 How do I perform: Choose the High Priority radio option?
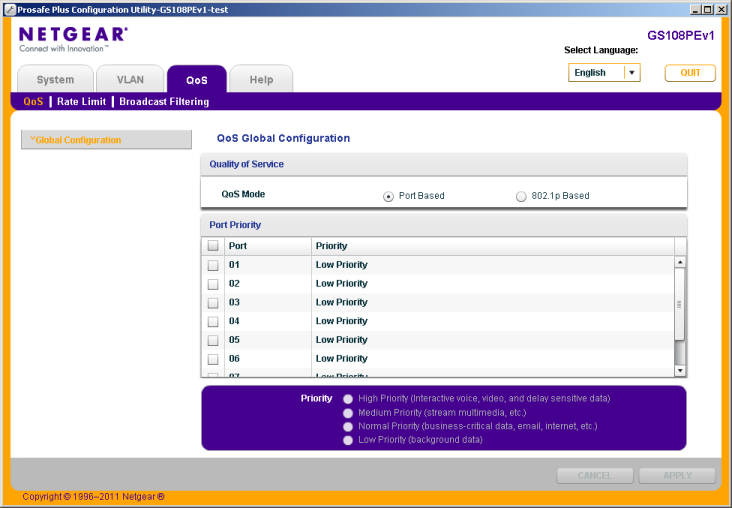click(x=348, y=399)
